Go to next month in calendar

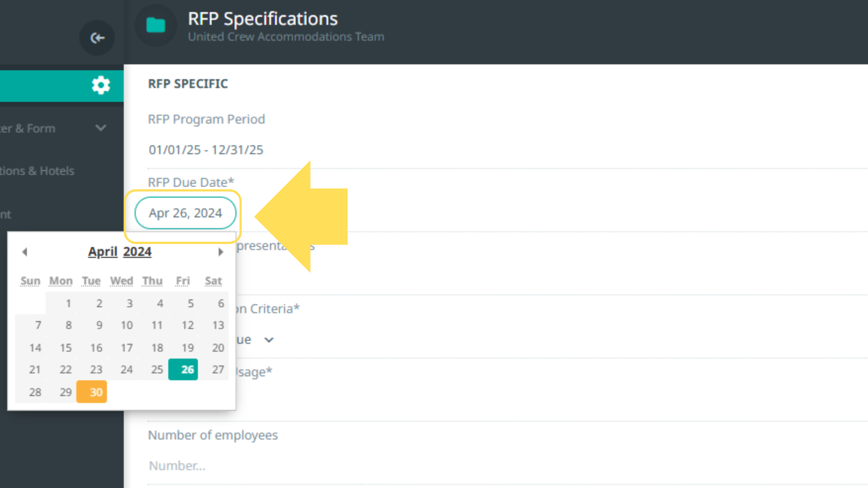click(221, 252)
